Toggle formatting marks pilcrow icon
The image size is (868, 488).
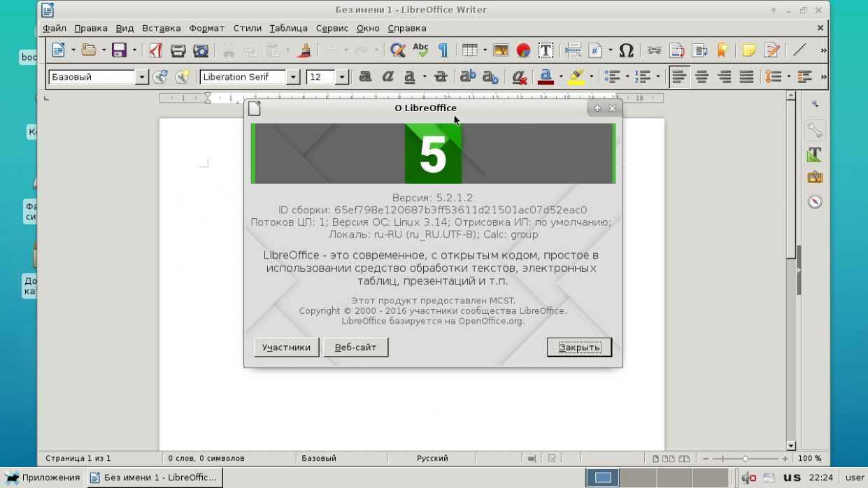point(443,50)
